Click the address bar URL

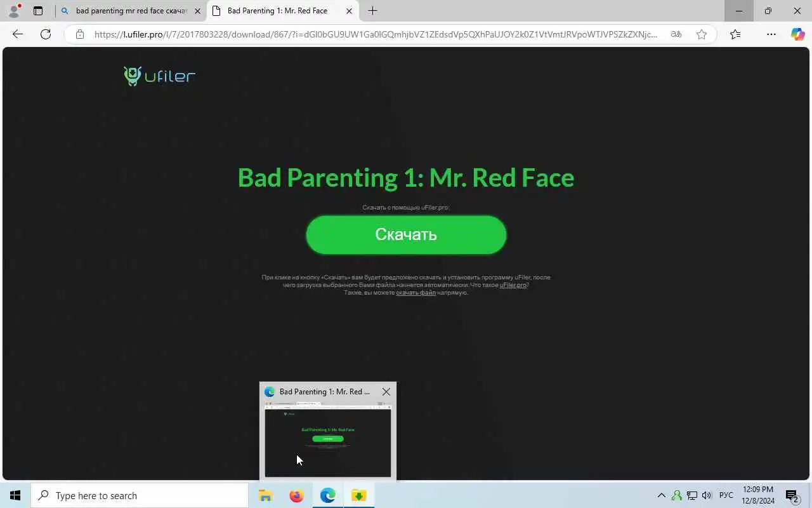[x=376, y=34]
